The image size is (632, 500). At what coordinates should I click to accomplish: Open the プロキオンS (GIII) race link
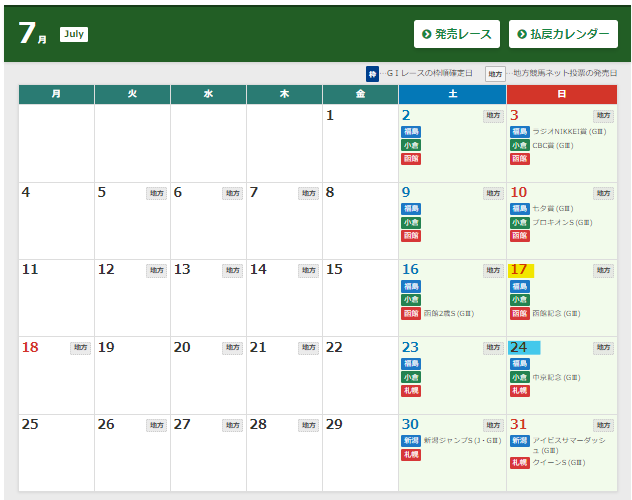(x=562, y=222)
